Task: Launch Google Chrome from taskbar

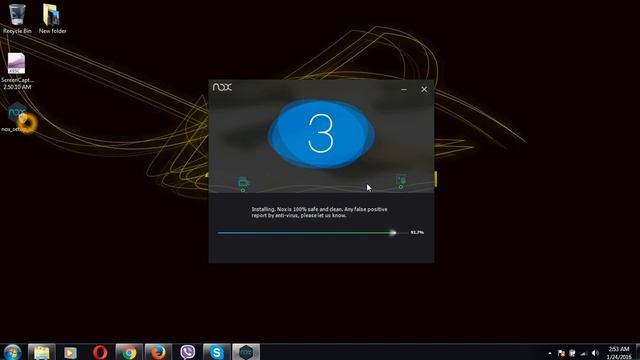Action: tap(129, 352)
